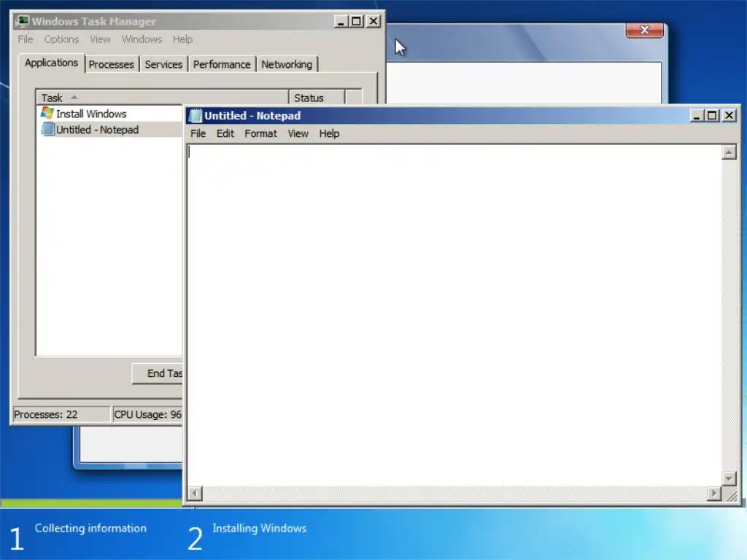This screenshot has width=747, height=560.
Task: Open the Help menu in Notepad
Action: [329, 134]
